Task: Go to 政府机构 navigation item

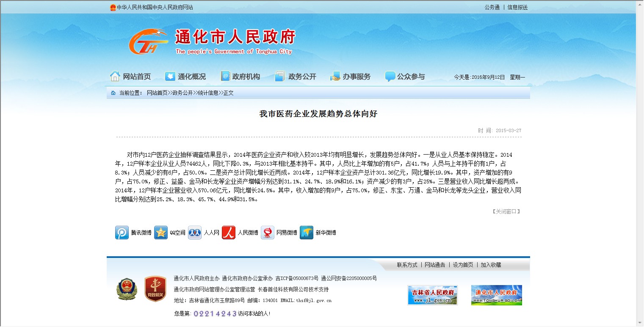Action: pyautogui.click(x=240, y=77)
